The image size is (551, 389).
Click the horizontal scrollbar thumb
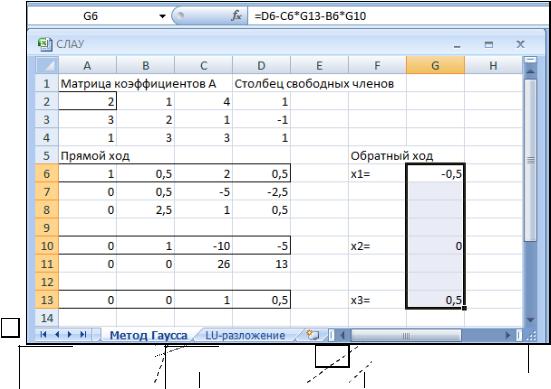[406, 335]
